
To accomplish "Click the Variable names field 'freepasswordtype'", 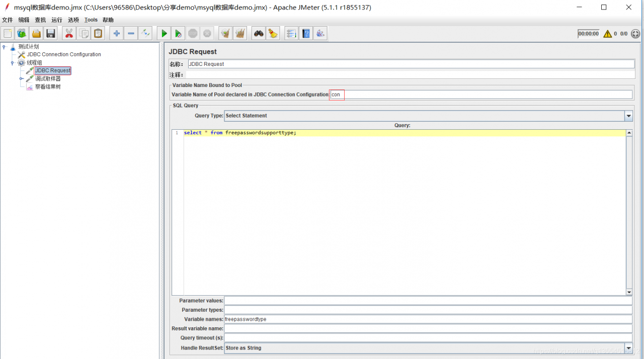I will pyautogui.click(x=428, y=319).
